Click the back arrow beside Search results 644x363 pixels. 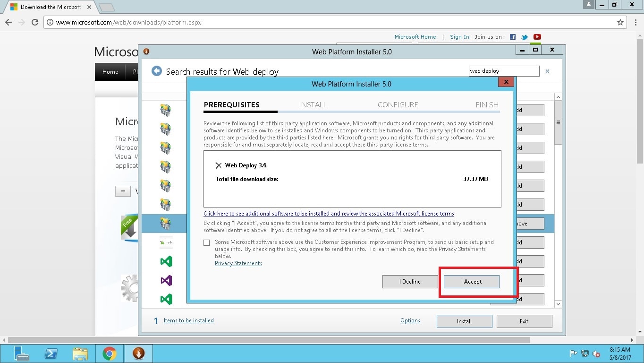(156, 71)
